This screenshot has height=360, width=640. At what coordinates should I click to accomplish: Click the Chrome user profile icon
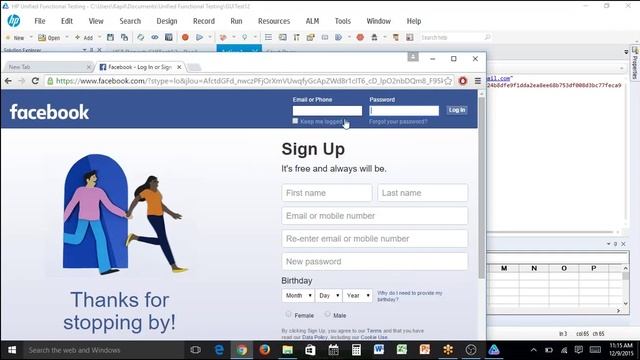point(413,57)
